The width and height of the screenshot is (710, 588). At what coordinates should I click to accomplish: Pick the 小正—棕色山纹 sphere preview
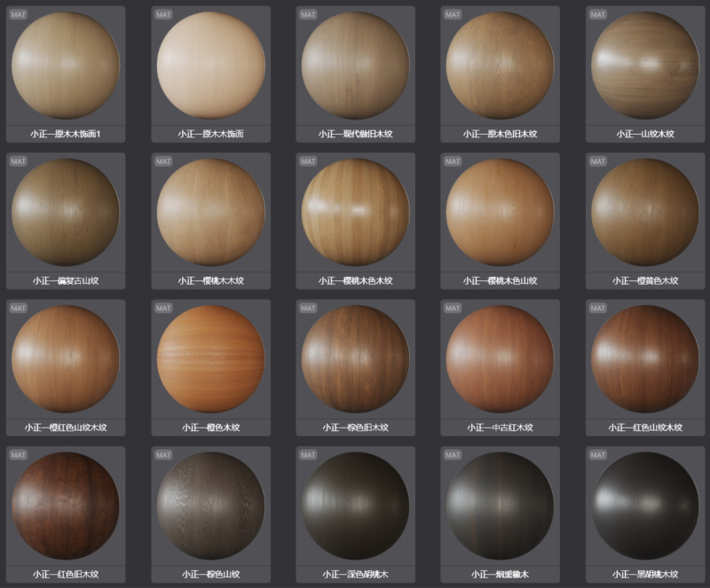click(211, 506)
